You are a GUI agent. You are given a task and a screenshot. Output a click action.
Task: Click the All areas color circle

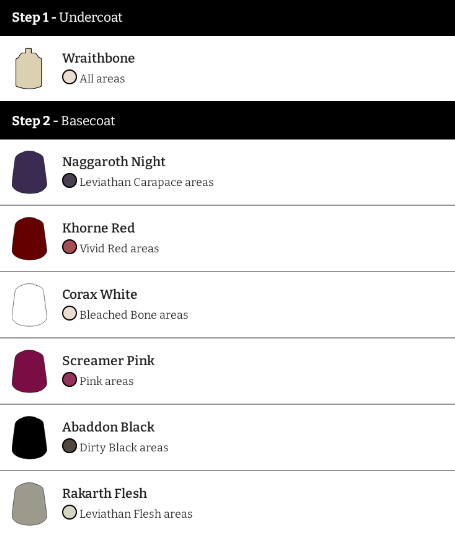[69, 77]
